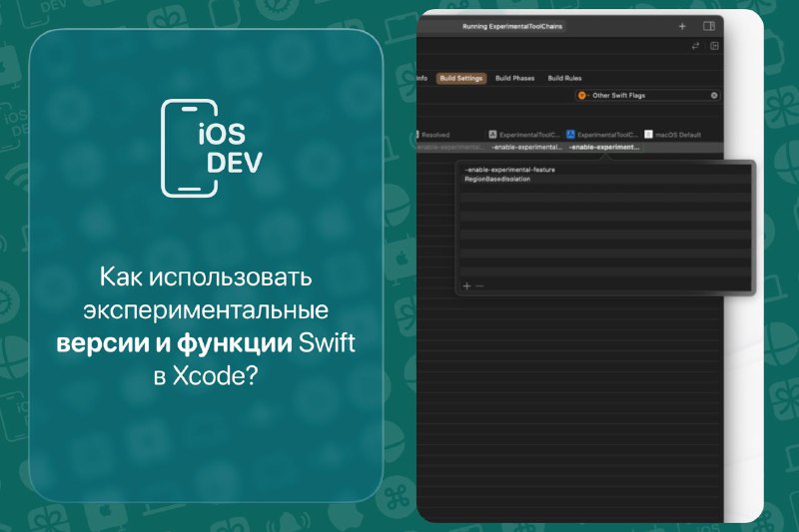Remove a flag with the popup minus button
Viewport: 799px width, 532px height.
479,286
